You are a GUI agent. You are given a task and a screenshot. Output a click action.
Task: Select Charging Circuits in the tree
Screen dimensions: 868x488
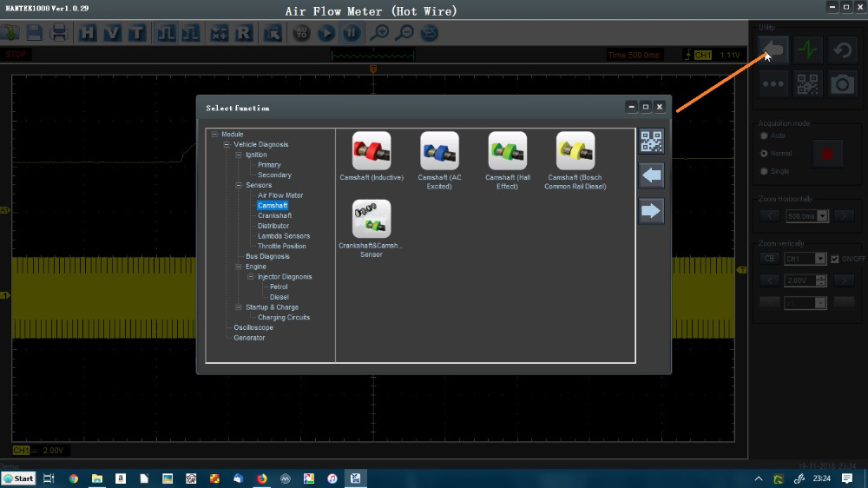pyautogui.click(x=284, y=318)
